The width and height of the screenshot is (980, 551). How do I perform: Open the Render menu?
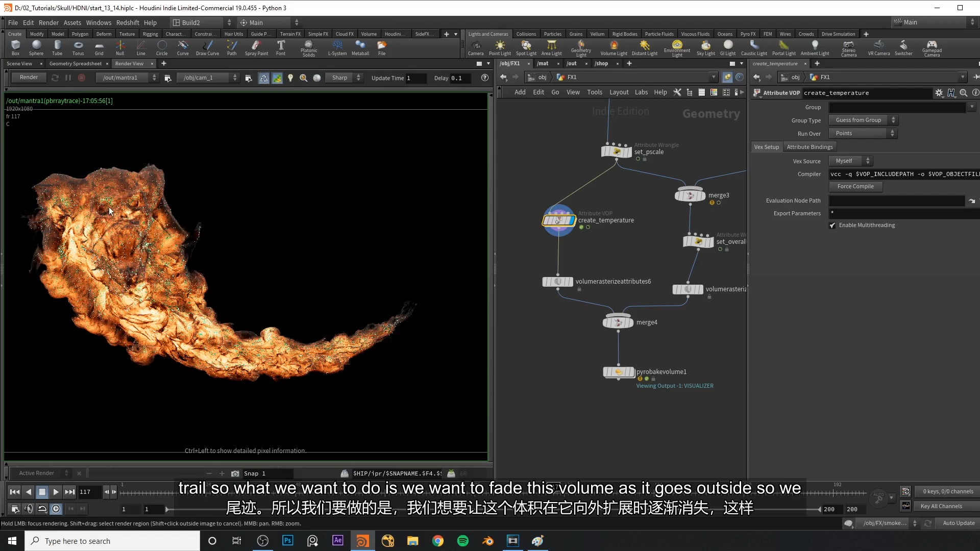48,22
